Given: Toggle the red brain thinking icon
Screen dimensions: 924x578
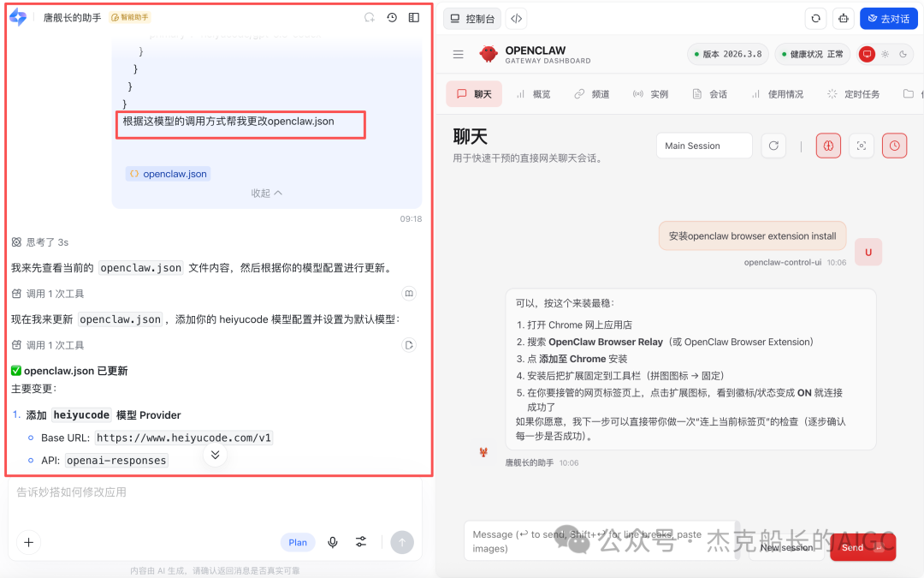Looking at the screenshot, I should coord(828,146).
